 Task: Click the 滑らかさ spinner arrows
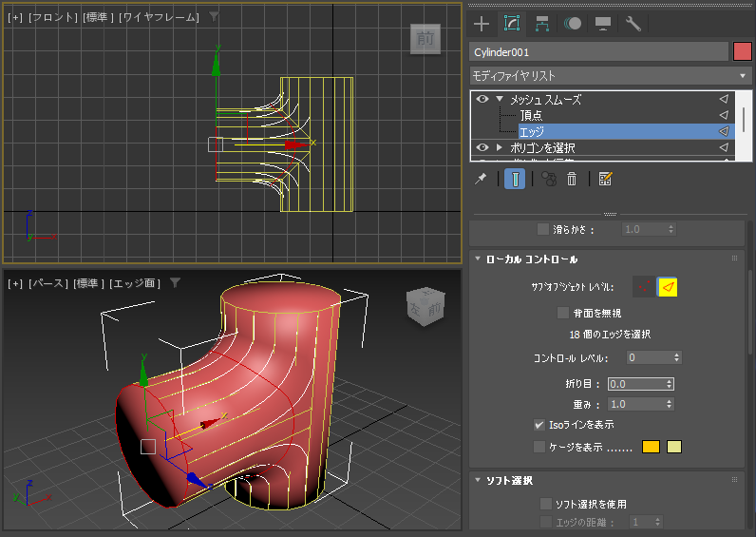(x=671, y=229)
